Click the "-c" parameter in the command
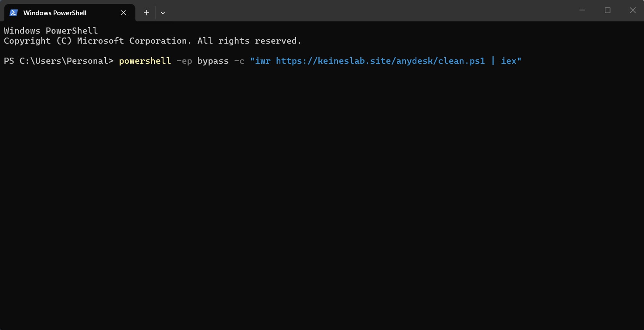The image size is (644, 330). tap(239, 61)
